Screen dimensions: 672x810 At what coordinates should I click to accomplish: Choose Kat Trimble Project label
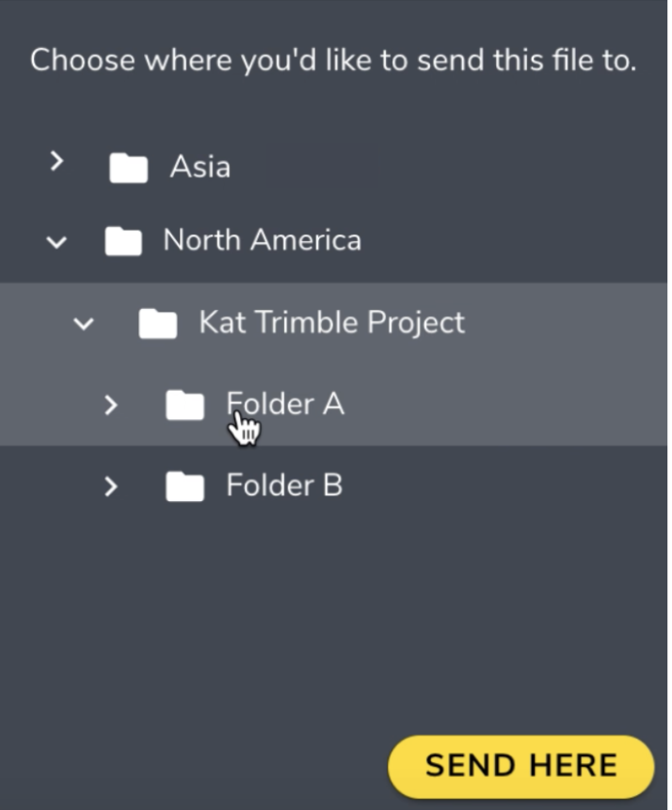click(x=331, y=323)
